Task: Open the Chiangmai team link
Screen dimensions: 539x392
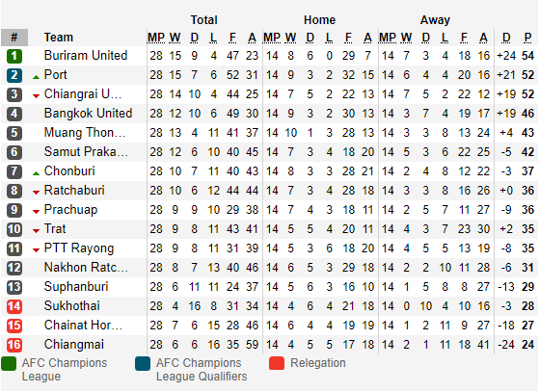Action: pos(74,345)
